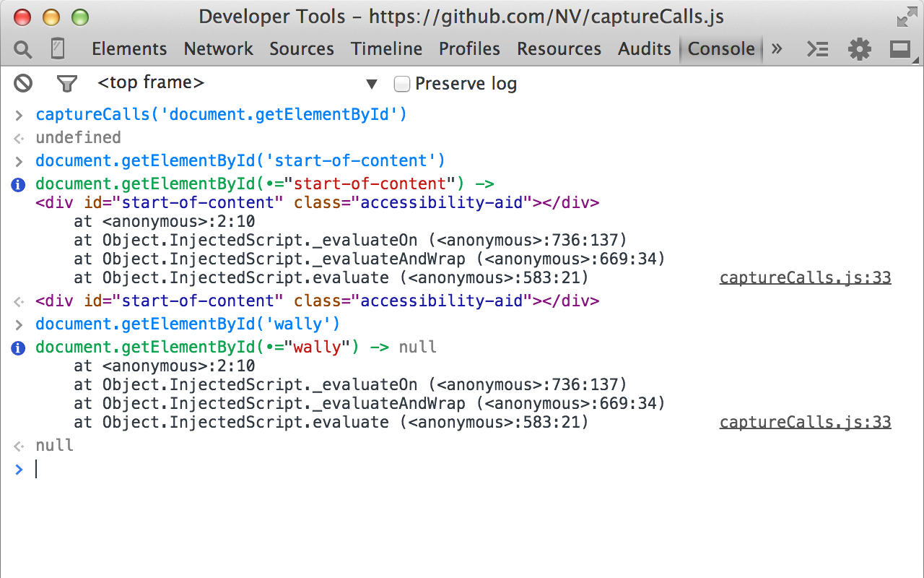The image size is (924, 578).
Task: Click the green document.getElementById(•="wally") -> null log
Action: click(x=236, y=347)
